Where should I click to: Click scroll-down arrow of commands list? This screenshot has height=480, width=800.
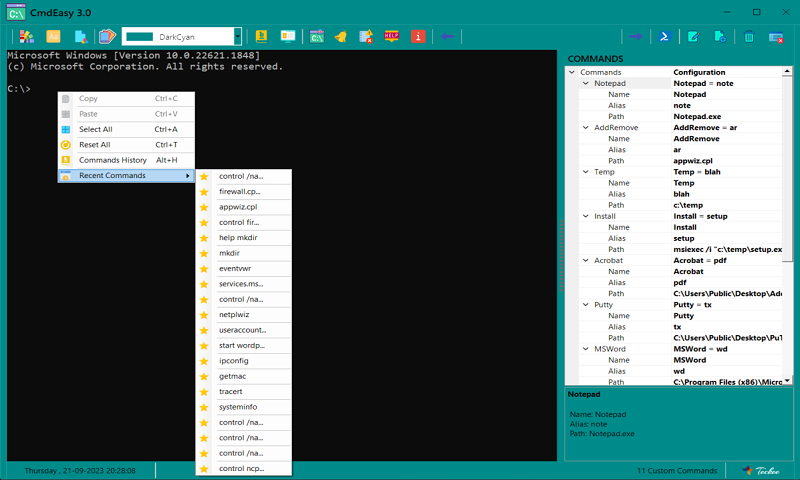coord(787,381)
